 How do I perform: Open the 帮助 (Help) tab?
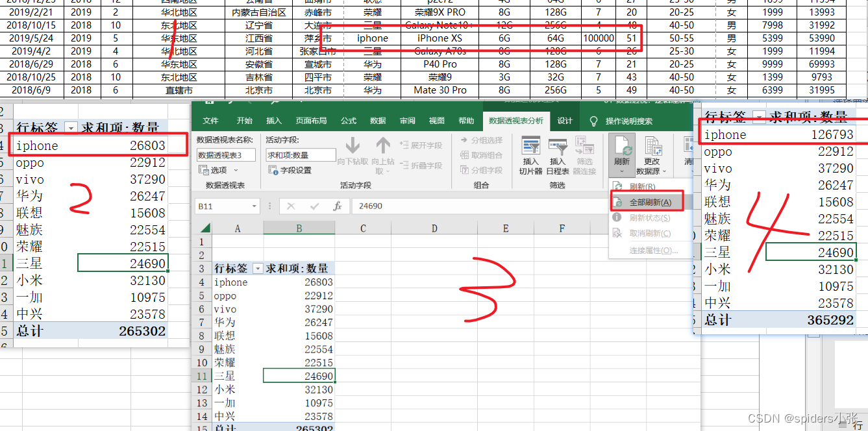[x=466, y=121]
